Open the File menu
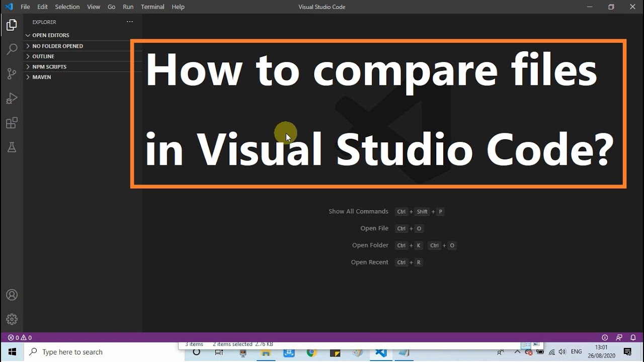 click(25, 7)
